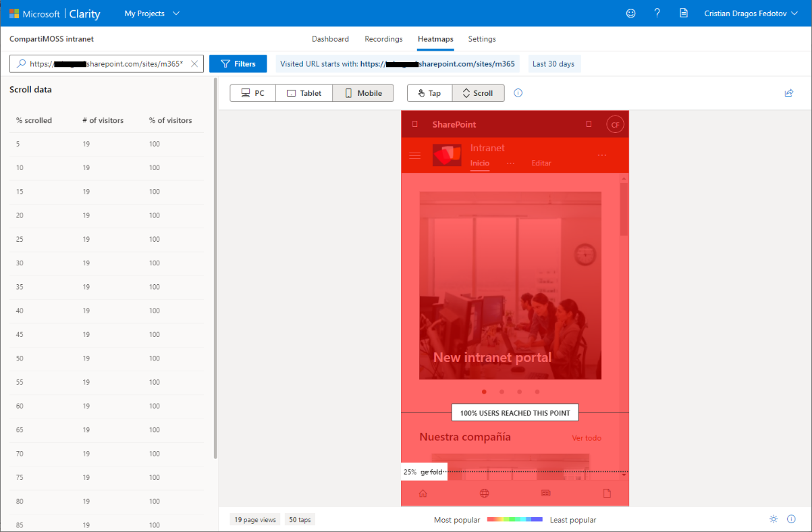
Task: Click the 50 taps chip
Action: pos(300,518)
